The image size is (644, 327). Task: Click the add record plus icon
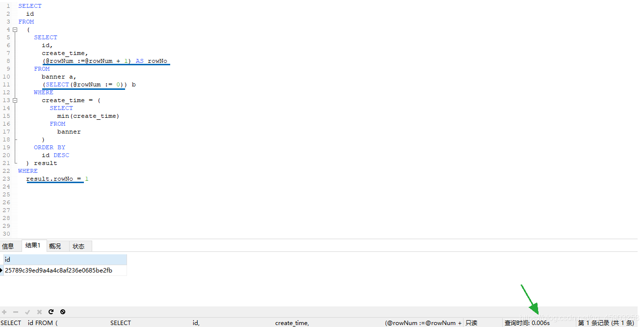pyautogui.click(x=4, y=312)
